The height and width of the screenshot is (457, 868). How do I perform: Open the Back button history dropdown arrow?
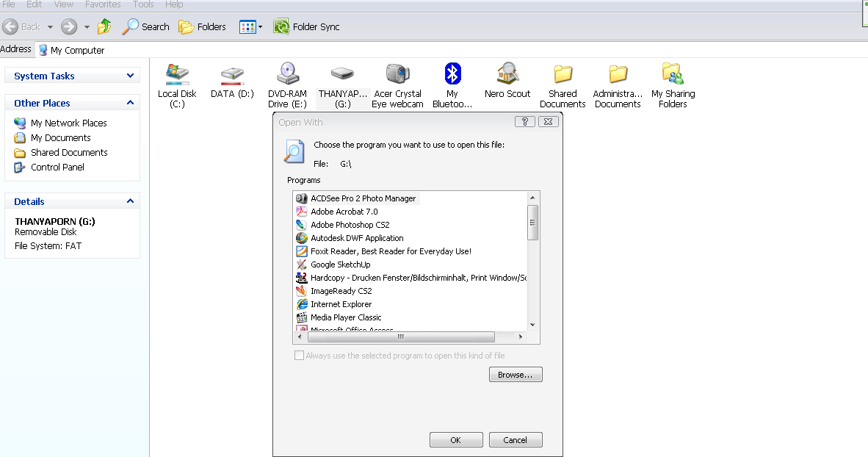[x=51, y=26]
